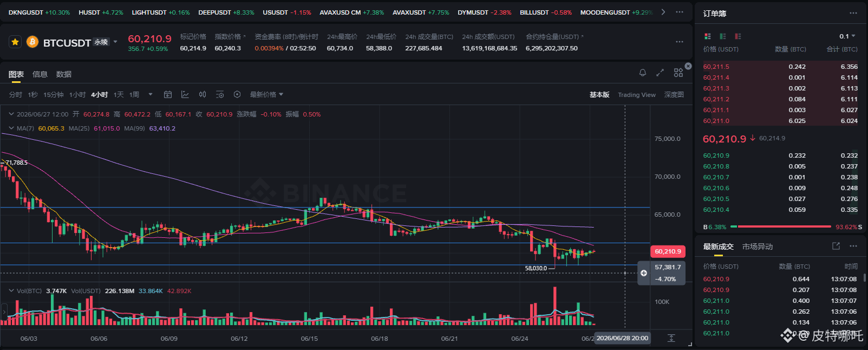The height and width of the screenshot is (350, 868).
Task: Open the chart display settings icon
Action: coord(220,95)
